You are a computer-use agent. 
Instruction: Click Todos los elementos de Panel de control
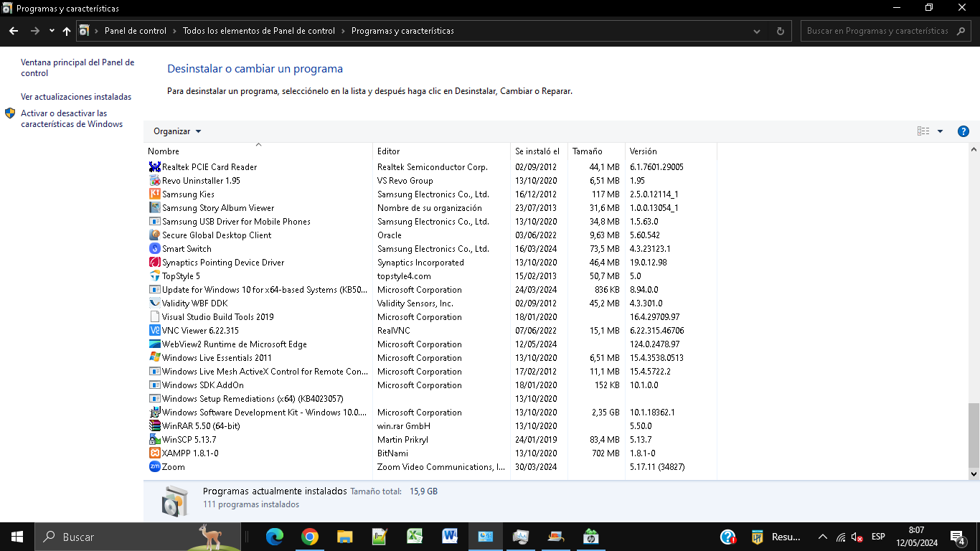[259, 31]
